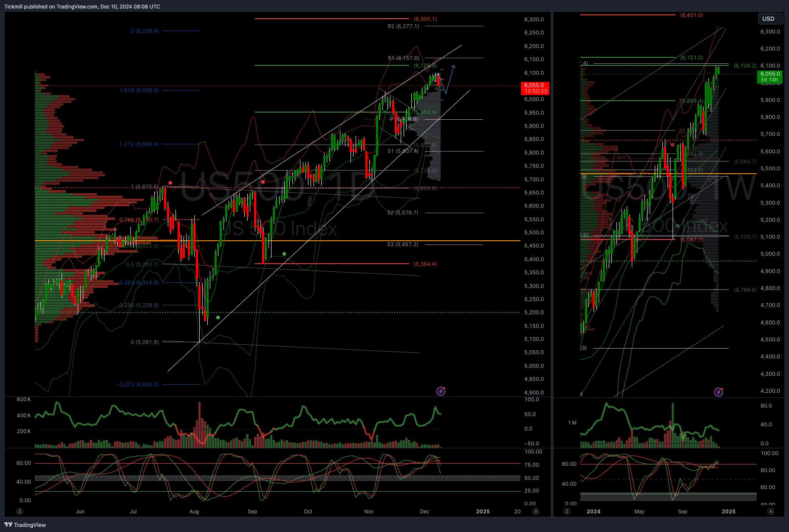Viewport: 789px width, 532px height.
Task: Click the lightning events icon on weekly chart
Action: tap(718, 391)
